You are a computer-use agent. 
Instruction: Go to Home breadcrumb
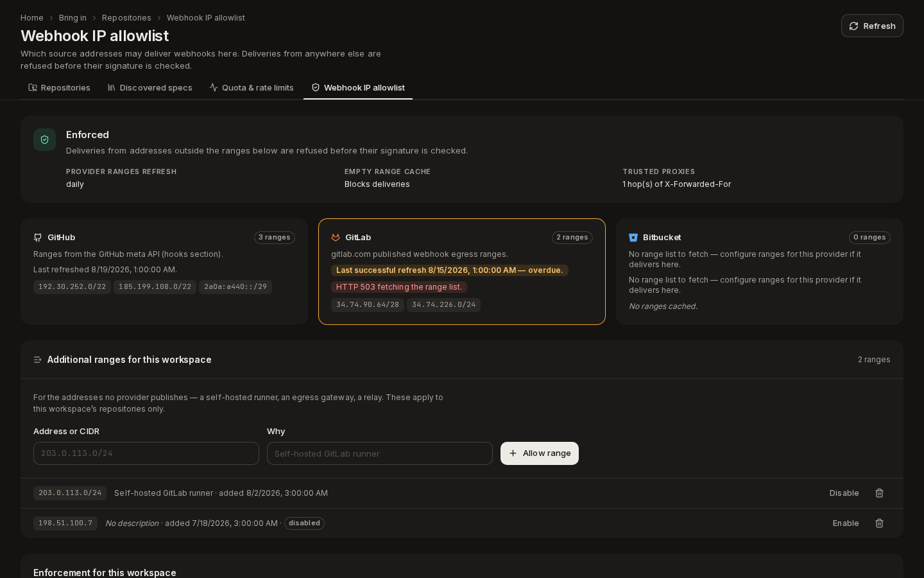tap(32, 18)
